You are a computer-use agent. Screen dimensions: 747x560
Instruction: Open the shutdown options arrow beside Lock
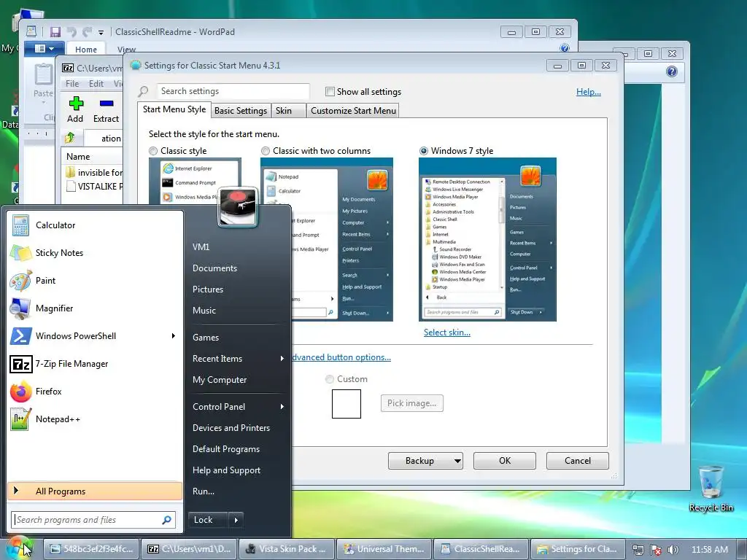(236, 520)
